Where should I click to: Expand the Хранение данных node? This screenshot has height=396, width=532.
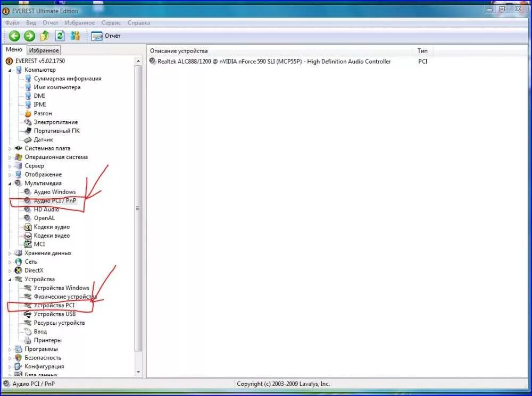(10, 253)
